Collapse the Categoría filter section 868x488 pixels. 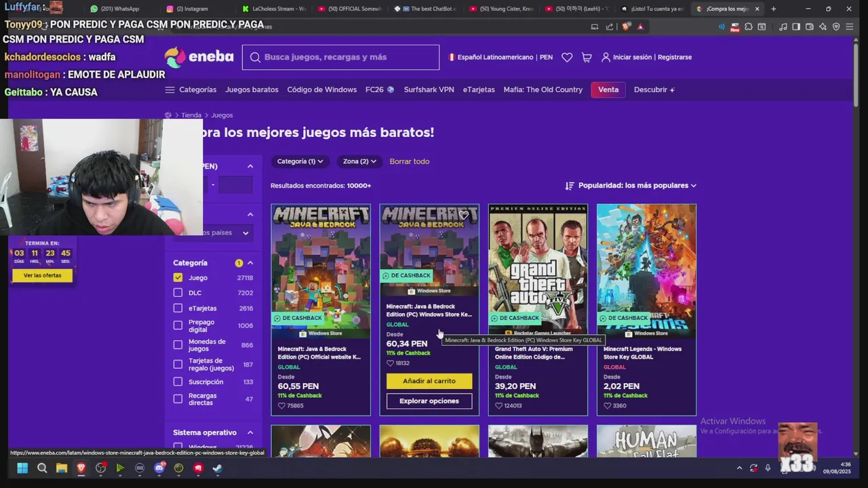click(250, 263)
